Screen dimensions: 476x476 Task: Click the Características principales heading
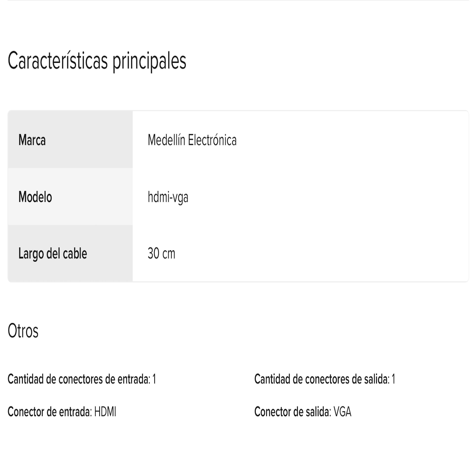(97, 61)
